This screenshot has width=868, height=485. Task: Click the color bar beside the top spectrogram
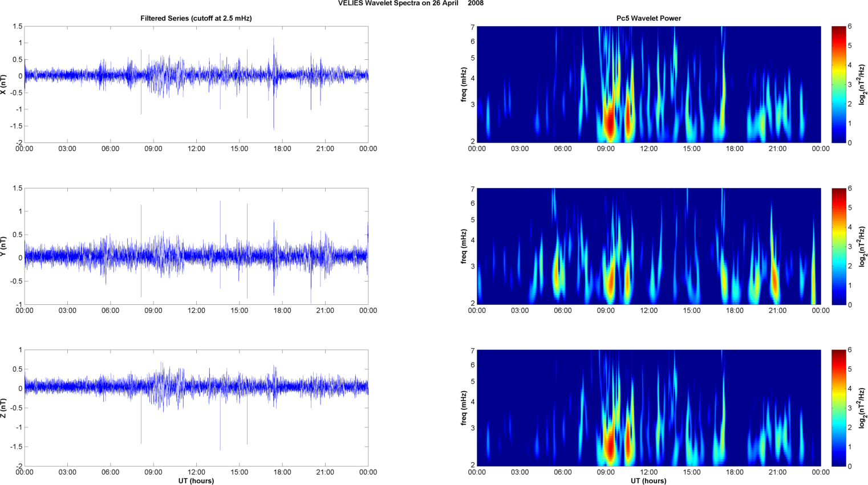coord(838,84)
